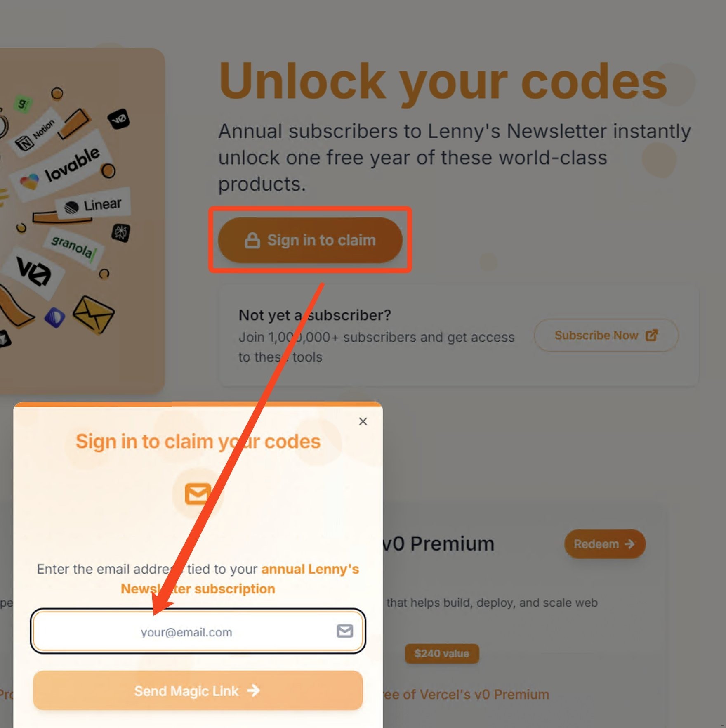Click the v0 Premium heading

[439, 544]
